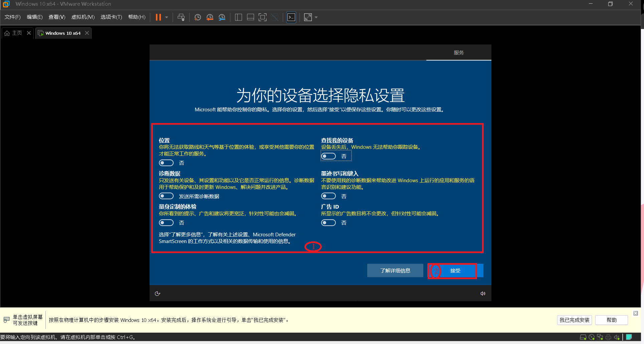Restore down the VMware window
The height and width of the screenshot is (344, 644).
click(610, 4)
